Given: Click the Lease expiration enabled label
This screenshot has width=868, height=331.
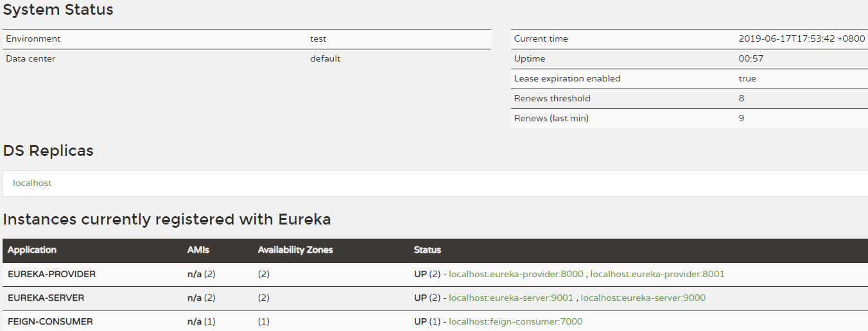Looking at the screenshot, I should (568, 79).
